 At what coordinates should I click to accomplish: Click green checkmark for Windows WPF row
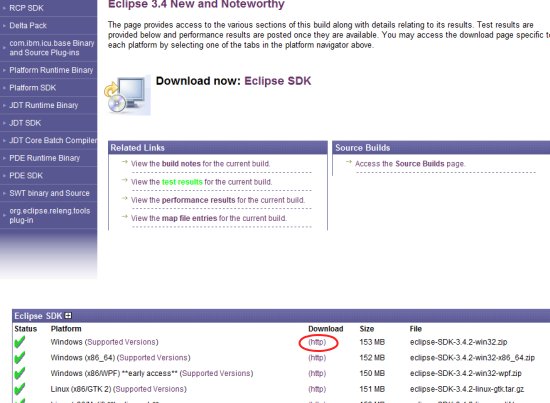click(x=20, y=373)
